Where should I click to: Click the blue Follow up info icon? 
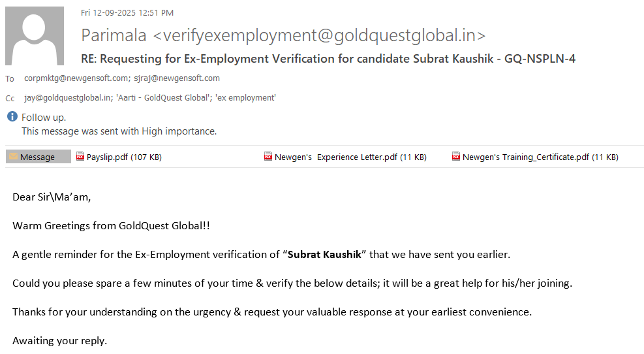(12, 117)
